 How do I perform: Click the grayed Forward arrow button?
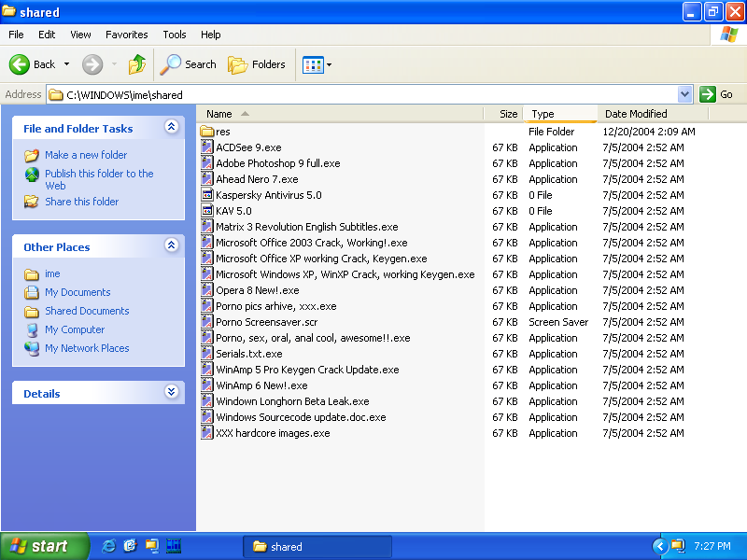(92, 64)
